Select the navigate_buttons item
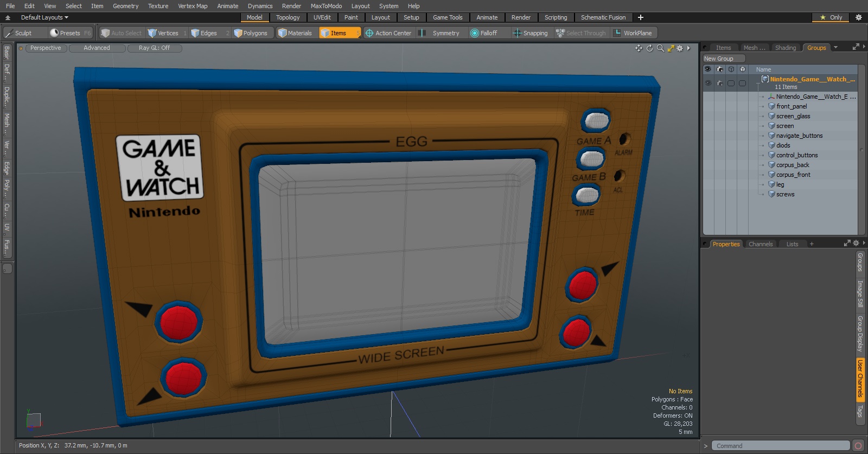Viewport: 868px width, 454px height. (799, 136)
